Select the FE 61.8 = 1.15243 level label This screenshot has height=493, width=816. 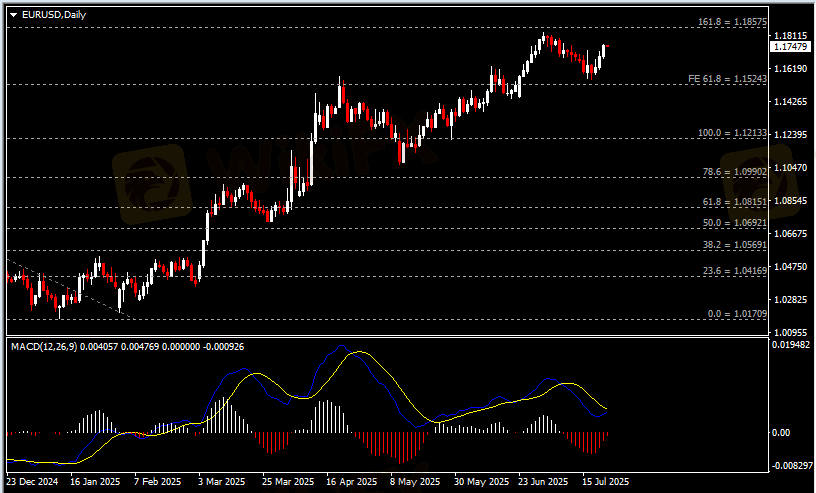coord(728,79)
